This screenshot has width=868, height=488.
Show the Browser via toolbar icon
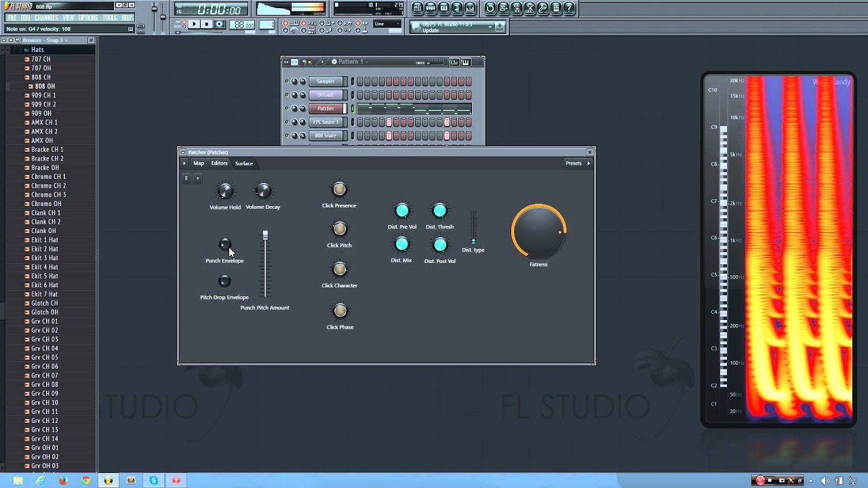pyautogui.click(x=457, y=8)
